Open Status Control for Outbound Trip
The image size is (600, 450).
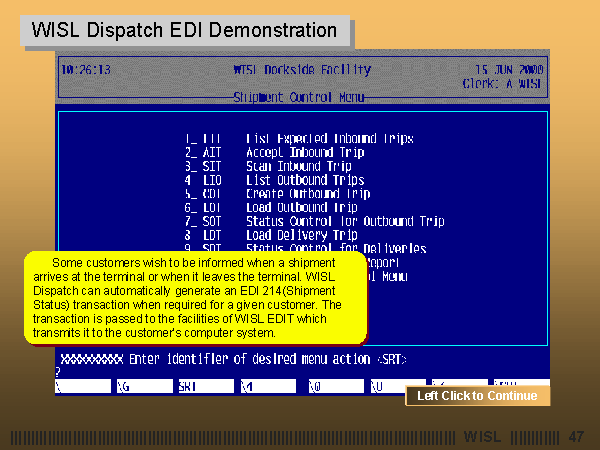pyautogui.click(x=344, y=221)
